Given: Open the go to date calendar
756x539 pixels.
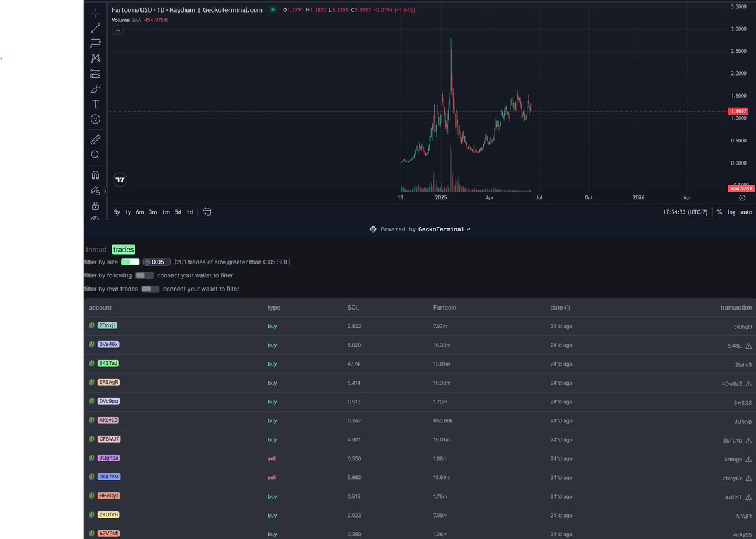Looking at the screenshot, I should [207, 212].
